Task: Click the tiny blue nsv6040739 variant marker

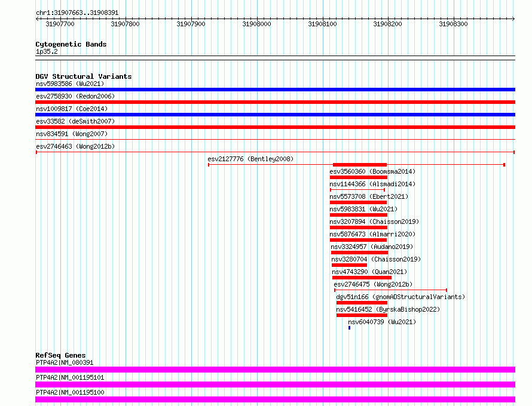Action: [x=350, y=328]
